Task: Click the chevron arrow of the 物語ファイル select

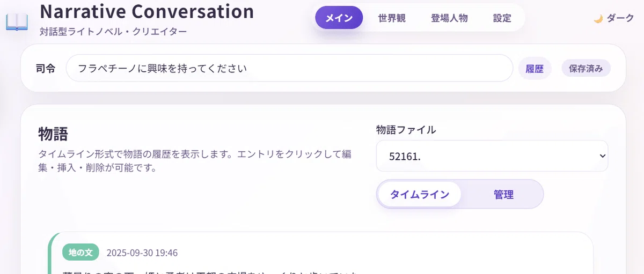Action: click(602, 156)
